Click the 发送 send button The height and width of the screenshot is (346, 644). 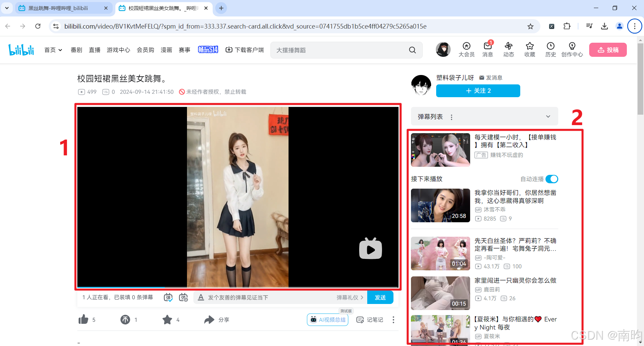[x=380, y=297]
